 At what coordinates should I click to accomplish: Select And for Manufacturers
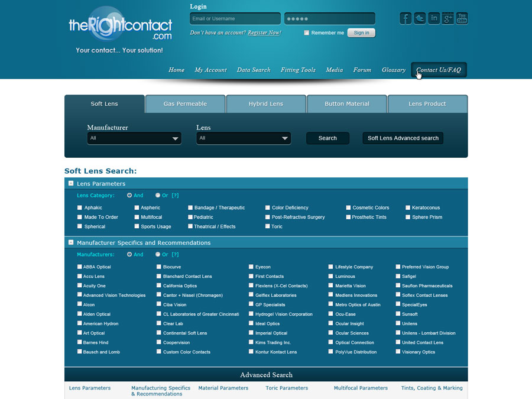[129, 254]
